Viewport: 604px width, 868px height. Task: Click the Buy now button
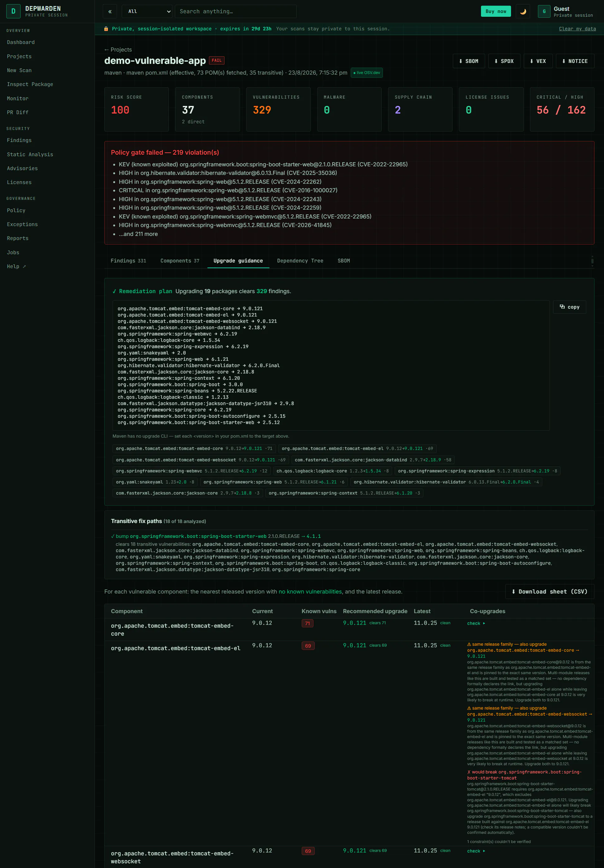coord(496,11)
